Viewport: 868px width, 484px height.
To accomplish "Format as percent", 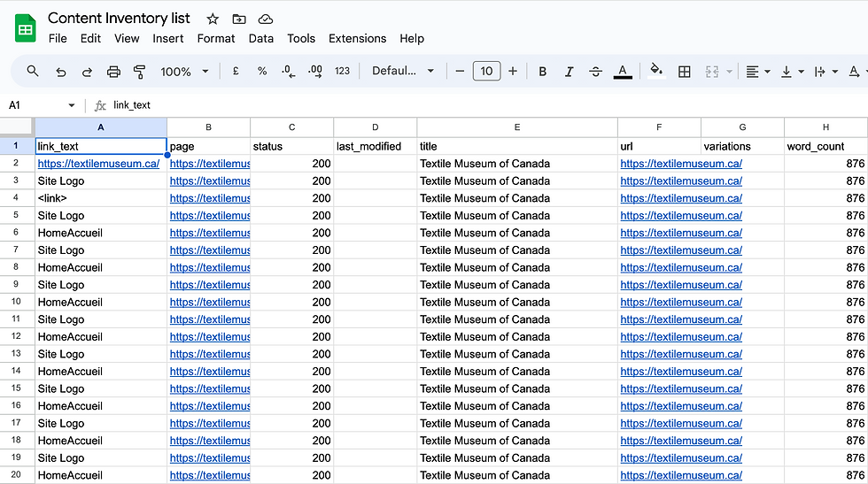I will pos(262,72).
